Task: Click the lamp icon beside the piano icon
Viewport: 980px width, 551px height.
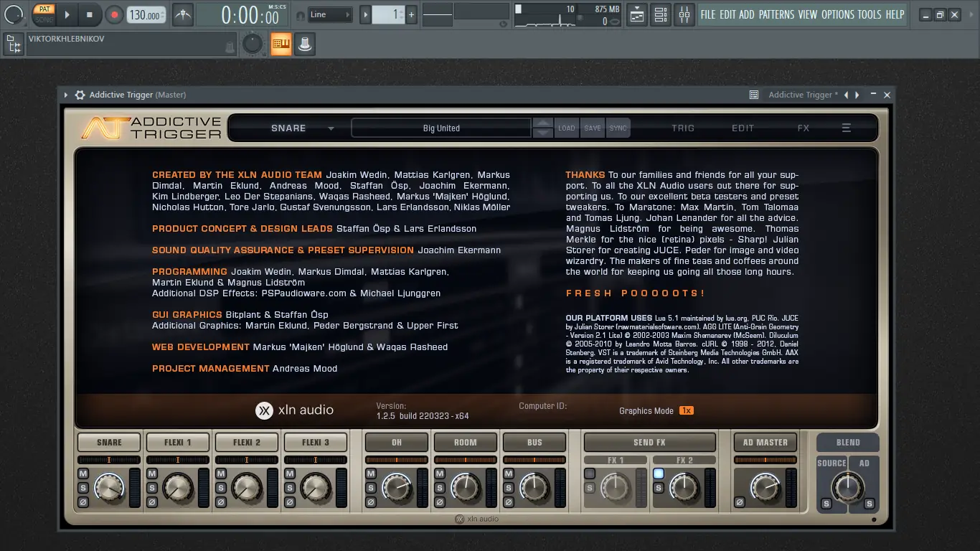Action: [x=305, y=44]
